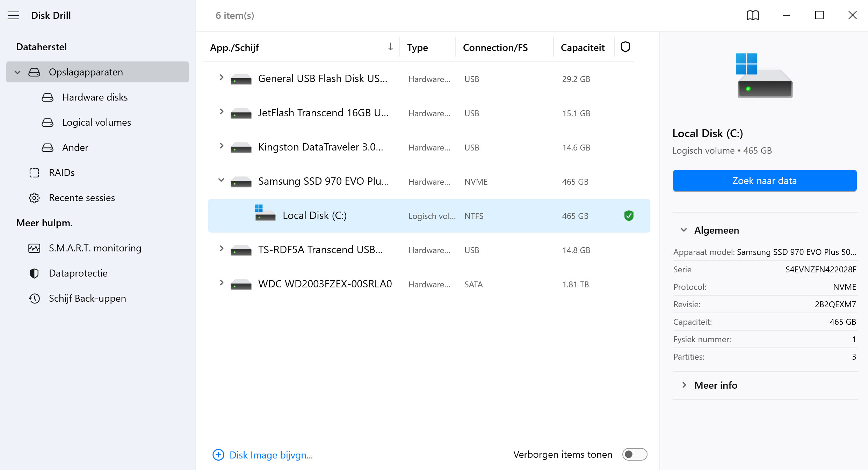Toggle Verborgen items tonen switch

[x=635, y=454]
